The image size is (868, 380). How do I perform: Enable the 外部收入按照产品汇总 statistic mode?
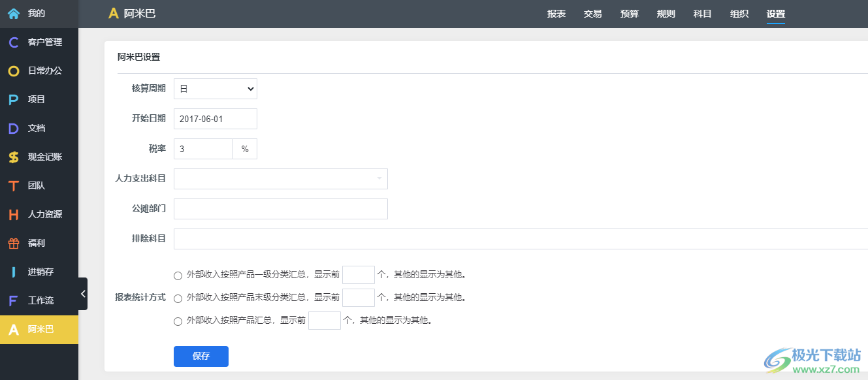[x=178, y=321]
